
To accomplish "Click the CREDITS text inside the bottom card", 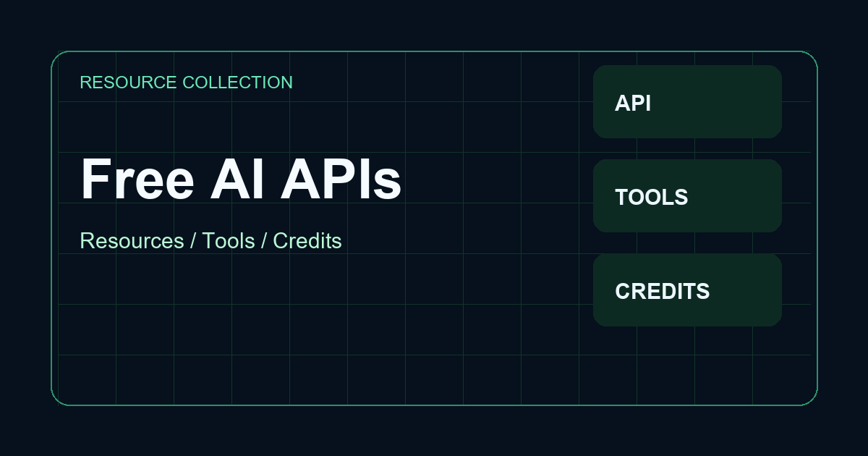I will click(x=662, y=292).
